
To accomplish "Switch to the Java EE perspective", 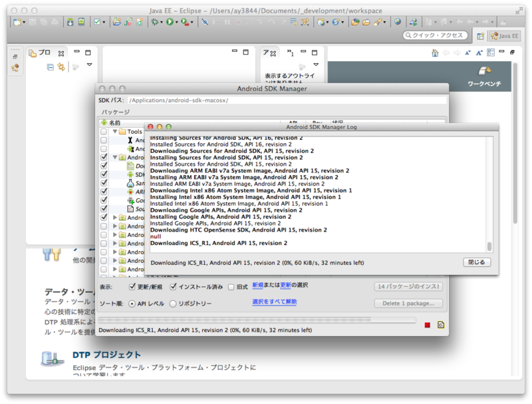I will coord(505,36).
